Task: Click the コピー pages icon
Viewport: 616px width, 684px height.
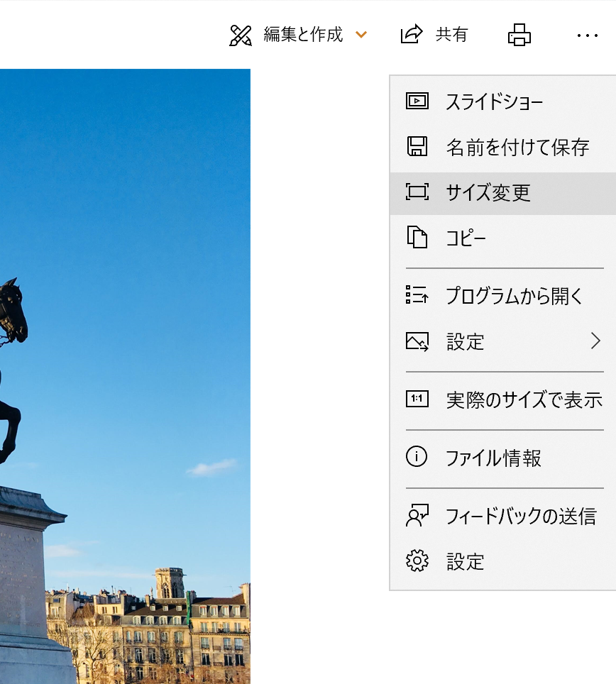Action: [417, 237]
